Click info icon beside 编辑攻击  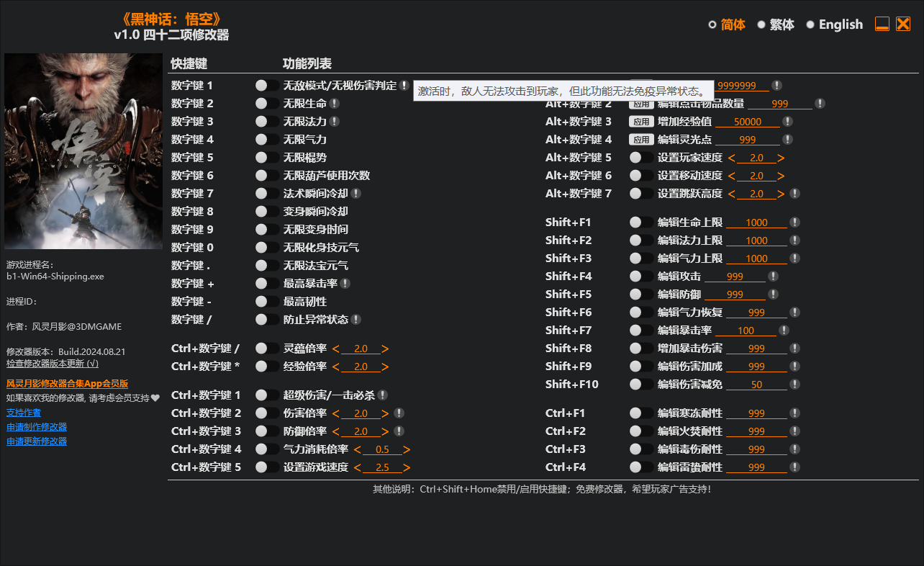click(773, 276)
